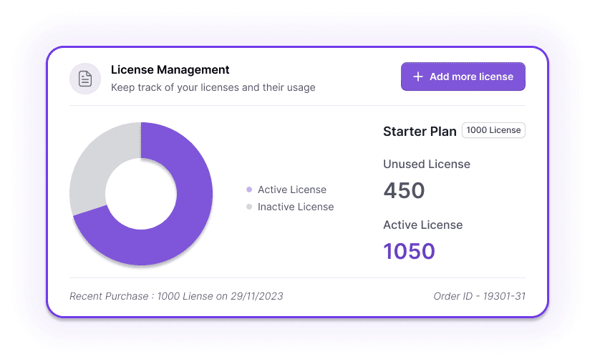
Task: Click the License Management title
Action: coord(170,70)
